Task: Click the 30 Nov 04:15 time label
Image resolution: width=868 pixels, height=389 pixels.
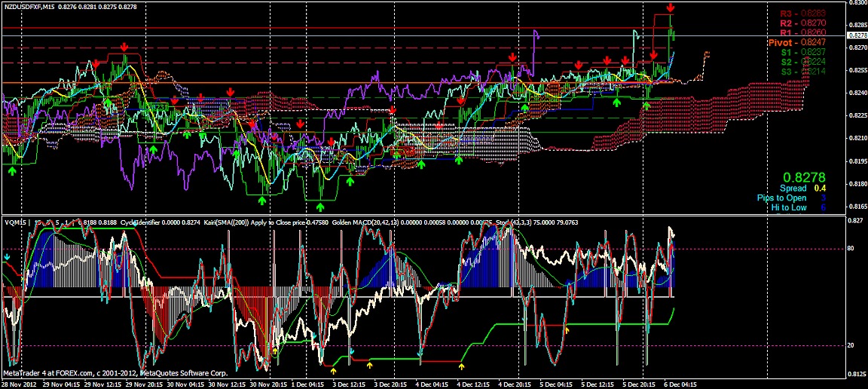Action: (185, 384)
